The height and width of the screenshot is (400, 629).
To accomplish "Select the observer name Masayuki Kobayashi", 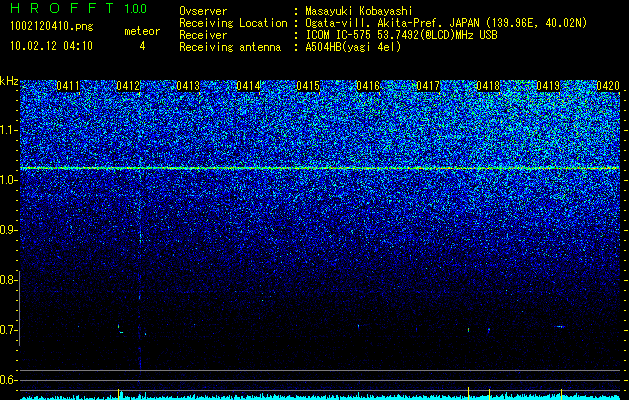I will point(359,12).
